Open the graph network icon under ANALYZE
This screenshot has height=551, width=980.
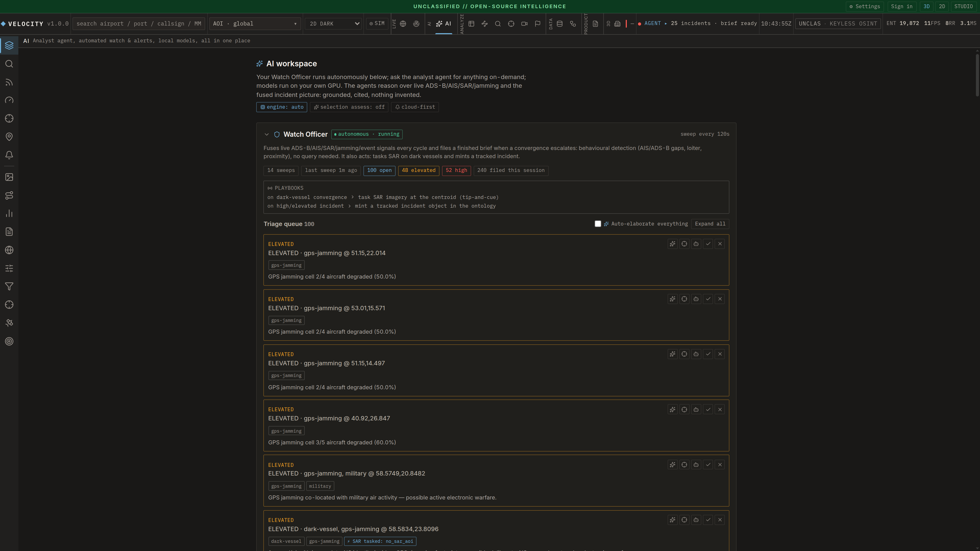pyautogui.click(x=485, y=23)
